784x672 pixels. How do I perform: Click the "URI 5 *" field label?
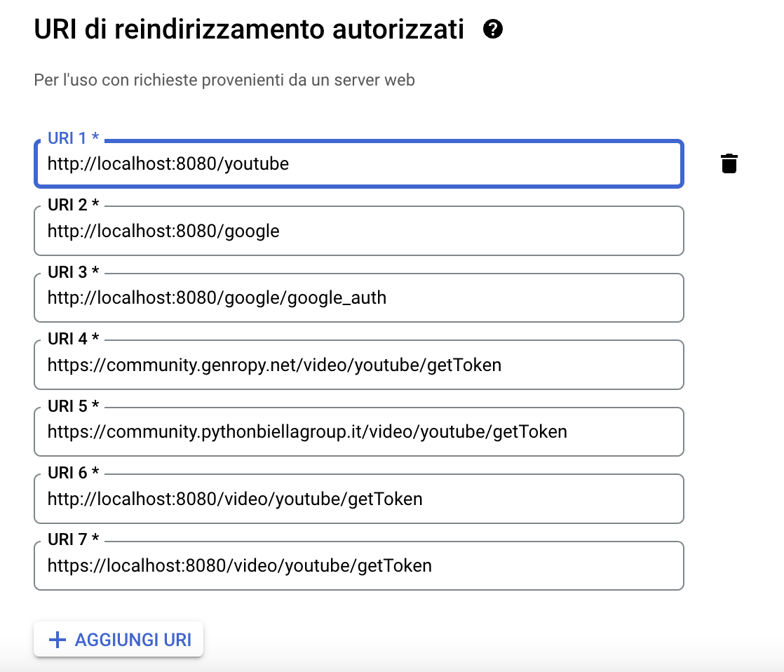[x=74, y=406]
